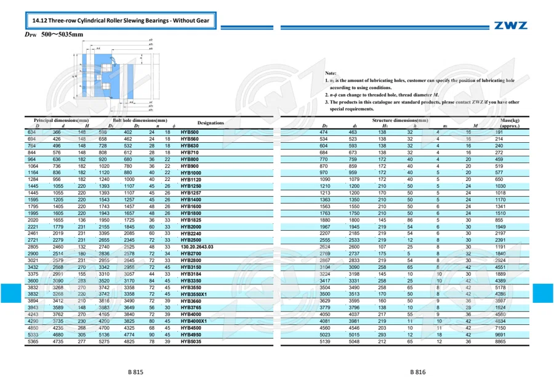The width and height of the screenshot is (554, 392).
Task: Select designation HYB3184
Action: [x=191, y=274]
